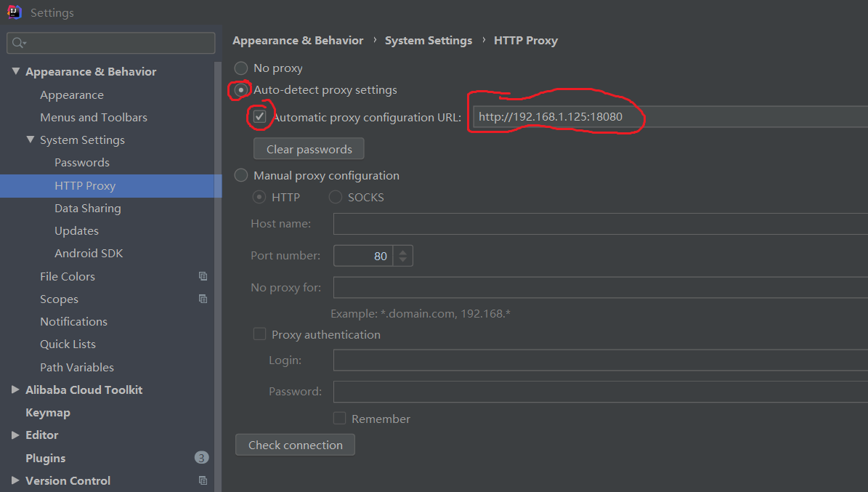Open System Settings via the breadcrumb
Image resolution: width=868 pixels, height=492 pixels.
428,40
